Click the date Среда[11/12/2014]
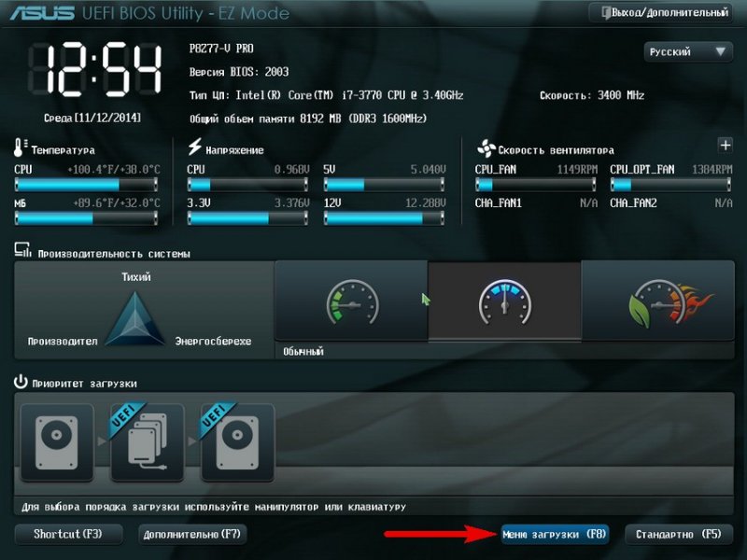The image size is (747, 560). click(92, 118)
